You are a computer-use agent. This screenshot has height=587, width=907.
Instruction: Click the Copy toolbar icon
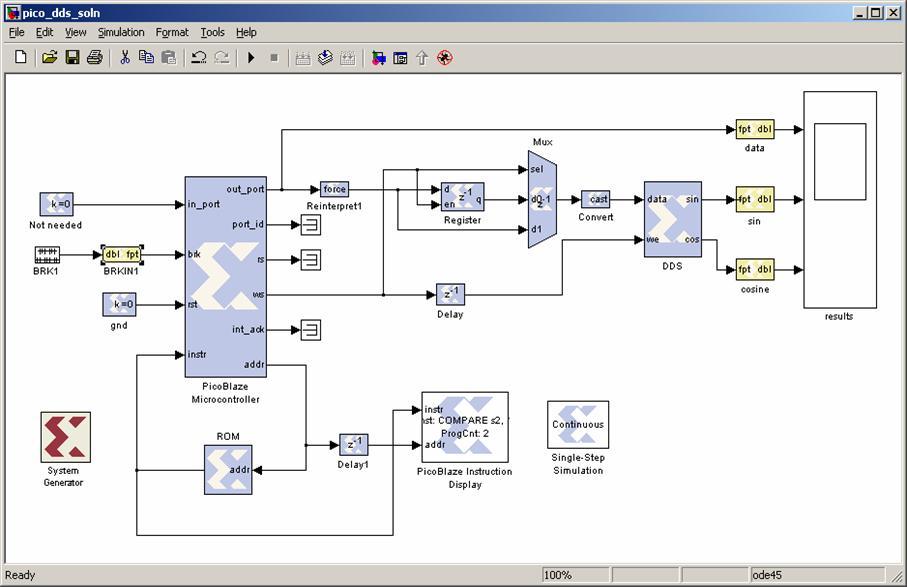(x=146, y=57)
